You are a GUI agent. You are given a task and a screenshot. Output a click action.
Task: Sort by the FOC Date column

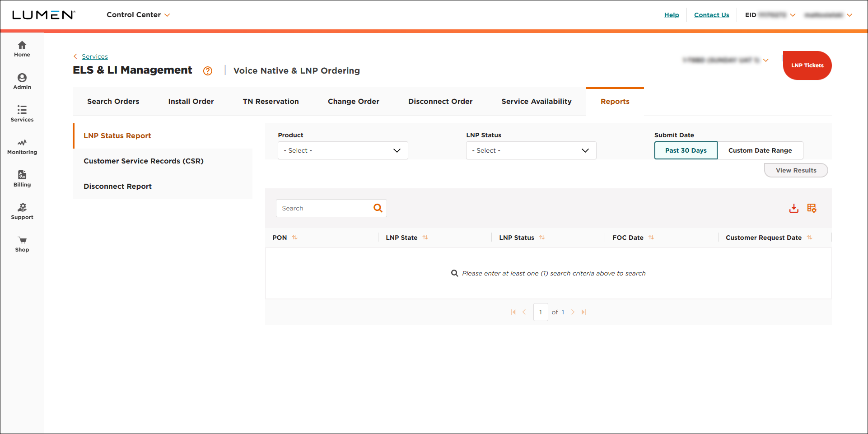651,238
